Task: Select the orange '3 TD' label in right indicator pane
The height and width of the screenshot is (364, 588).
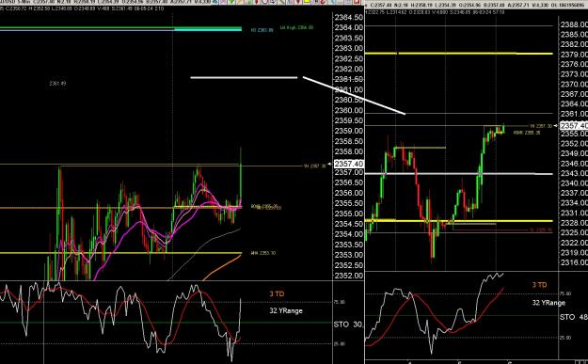Action: click(539, 285)
